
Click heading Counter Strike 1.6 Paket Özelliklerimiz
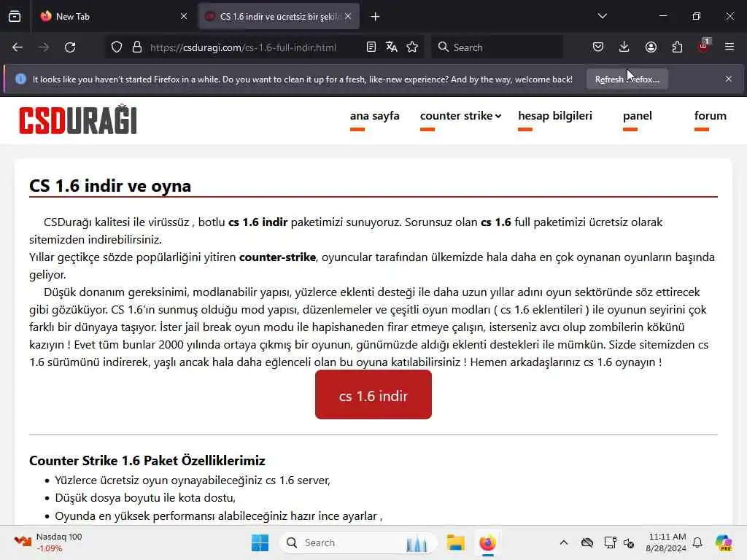pos(147,461)
